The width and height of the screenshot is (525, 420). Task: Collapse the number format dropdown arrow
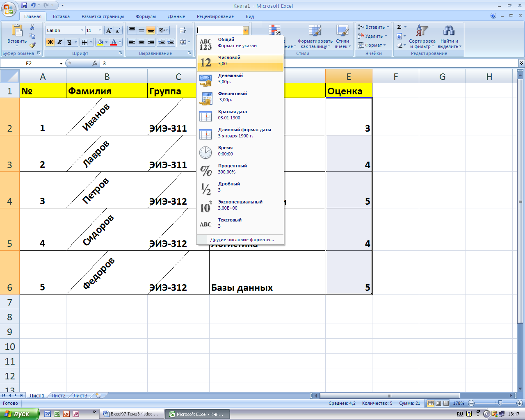[245, 30]
